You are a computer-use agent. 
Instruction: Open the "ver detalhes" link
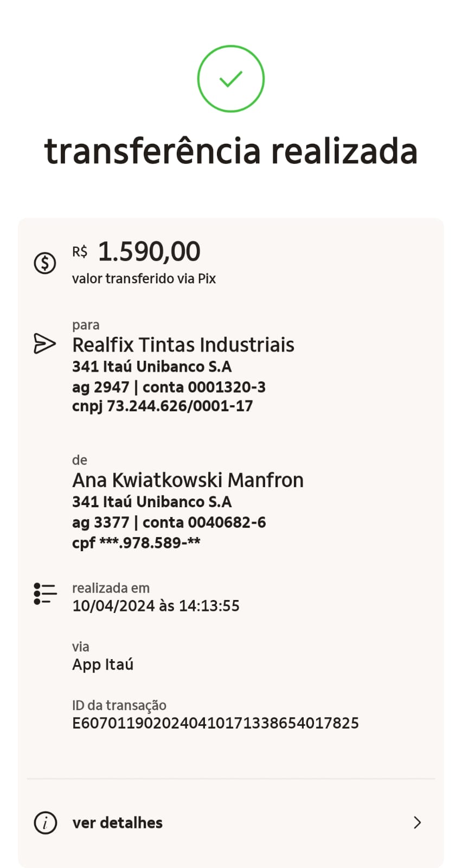117,822
